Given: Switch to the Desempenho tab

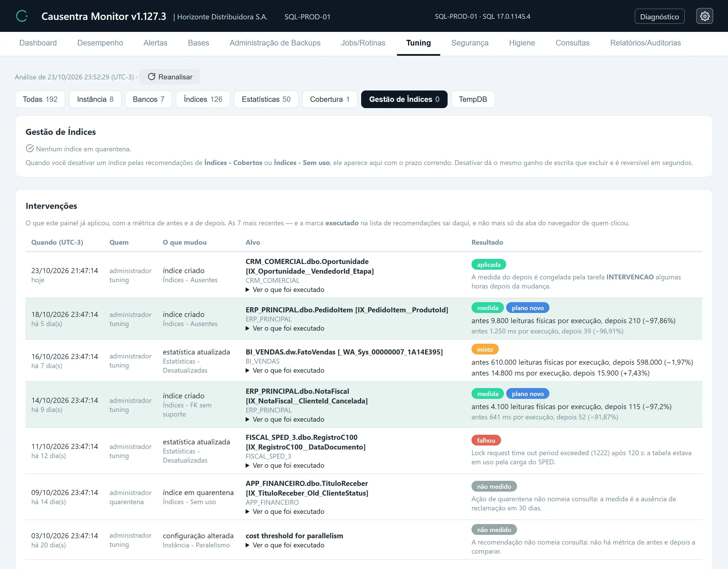Looking at the screenshot, I should point(100,43).
